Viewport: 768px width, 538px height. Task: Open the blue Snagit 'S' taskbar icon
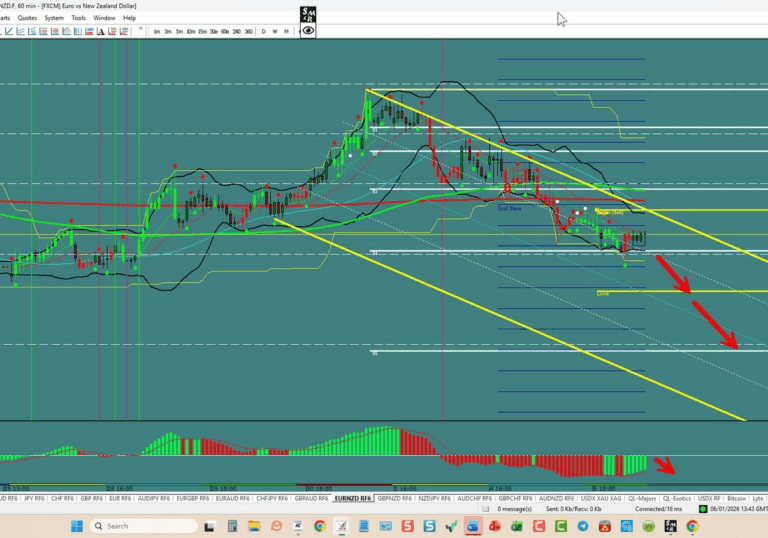click(x=430, y=526)
